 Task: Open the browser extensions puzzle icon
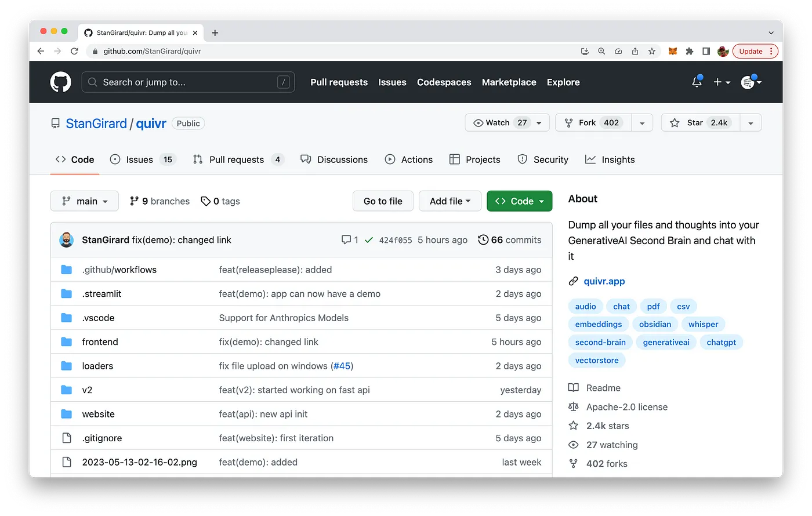click(x=690, y=51)
